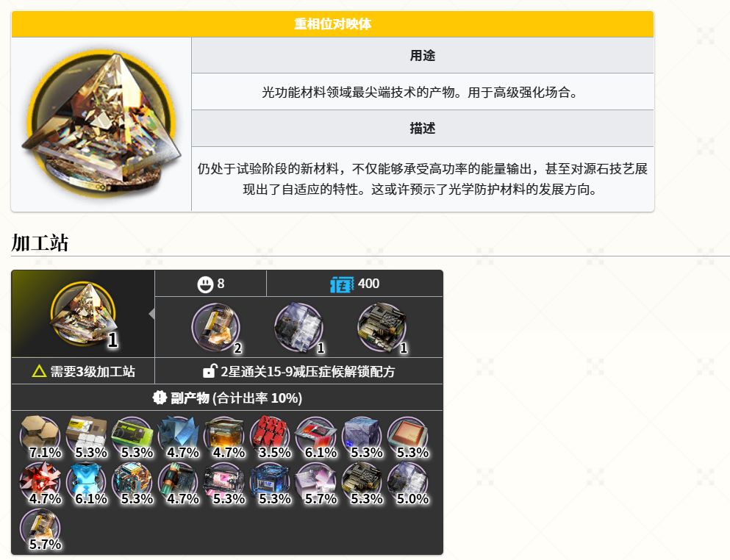Click the large 重相位对映体 pyramid crystal image
The image size is (730, 560).
click(x=101, y=124)
